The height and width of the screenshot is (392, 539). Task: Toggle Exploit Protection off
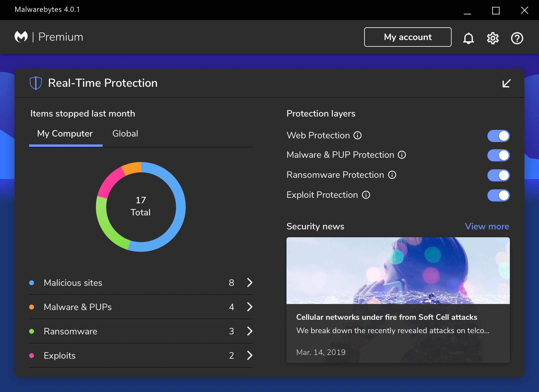[498, 195]
